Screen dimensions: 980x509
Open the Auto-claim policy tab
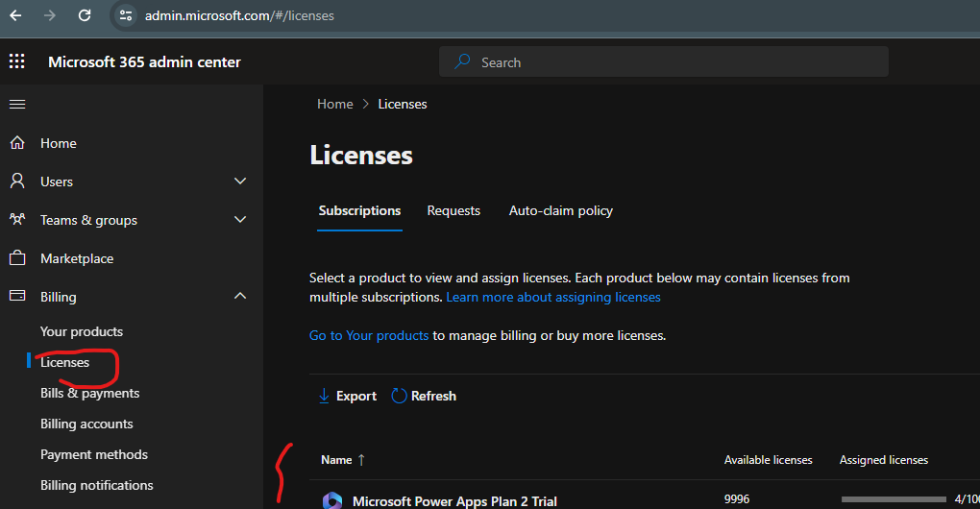(561, 211)
